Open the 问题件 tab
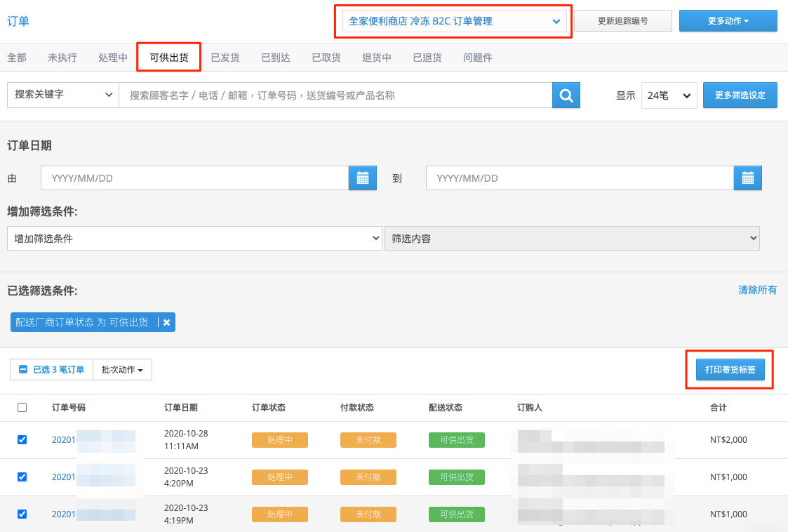This screenshot has height=532, width=788. (x=477, y=58)
